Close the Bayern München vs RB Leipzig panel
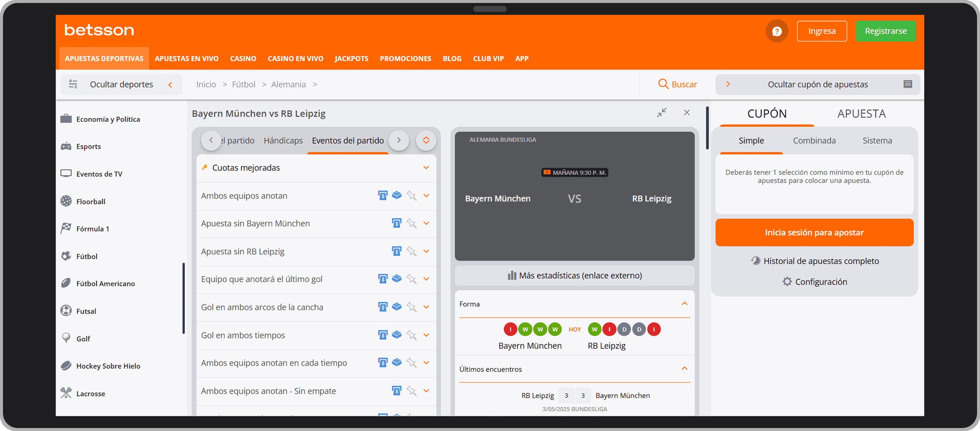The image size is (980, 431). click(x=686, y=112)
